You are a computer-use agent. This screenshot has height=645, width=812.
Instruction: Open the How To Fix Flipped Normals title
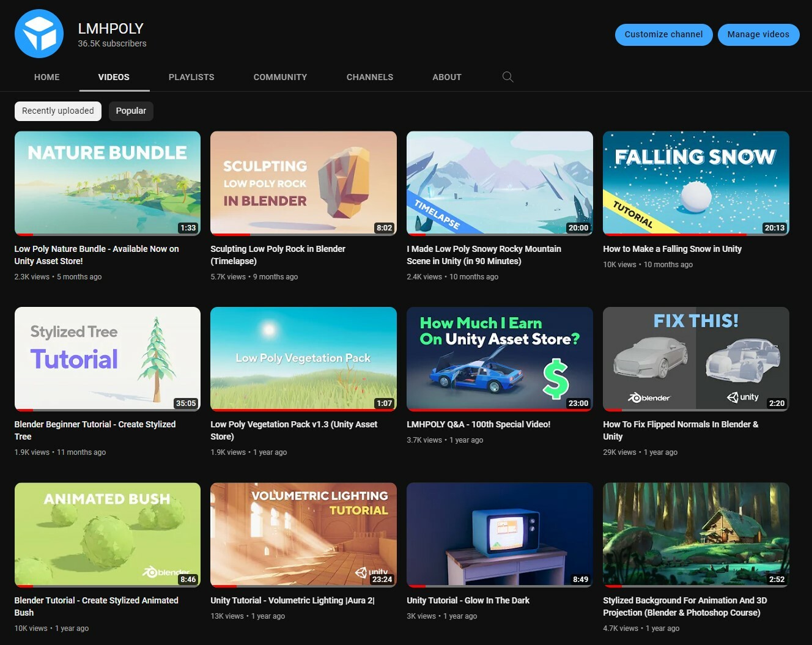click(x=680, y=430)
